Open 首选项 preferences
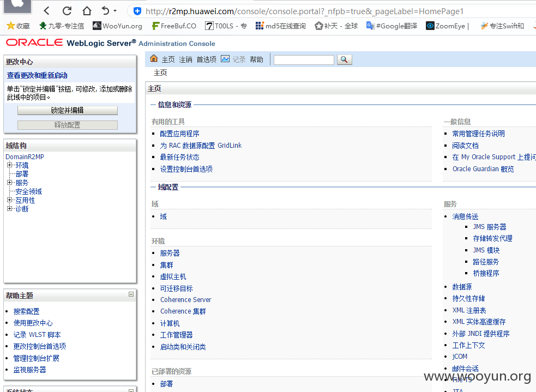Screen dimensions: 536x392 coord(207,59)
